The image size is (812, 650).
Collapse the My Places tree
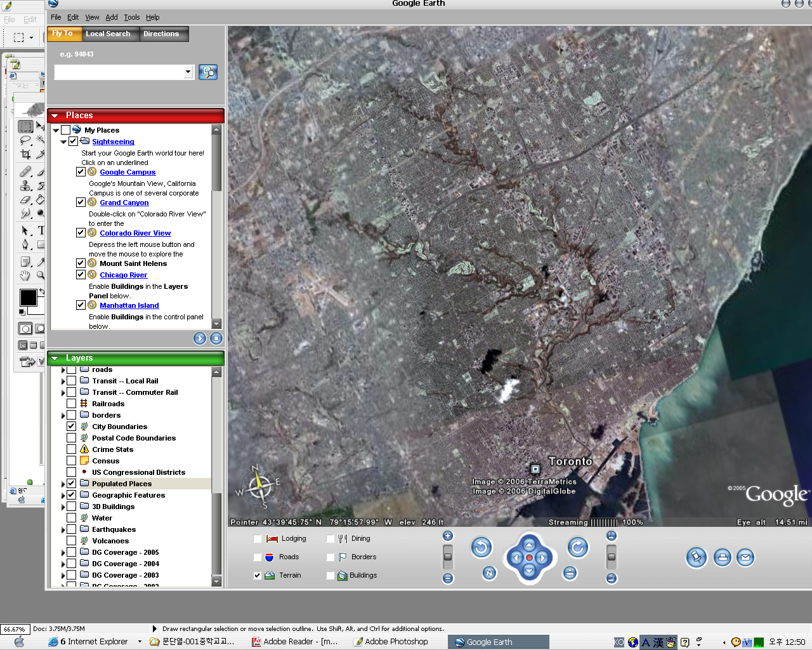point(56,130)
